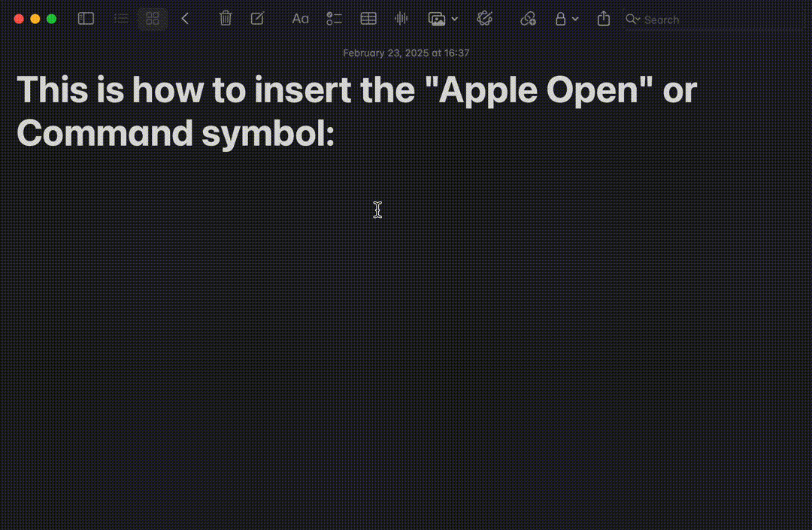The image size is (812, 530).
Task: Switch to gallery view mode
Action: (x=153, y=18)
